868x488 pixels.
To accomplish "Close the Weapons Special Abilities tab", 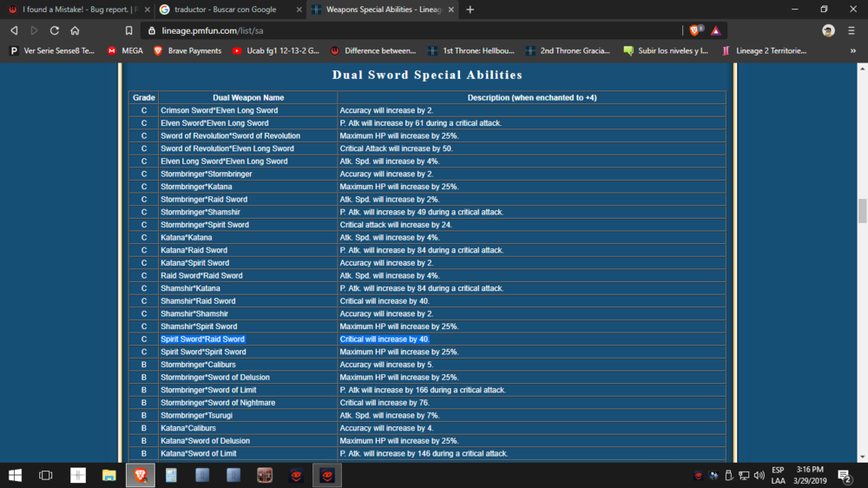I will tap(449, 10).
